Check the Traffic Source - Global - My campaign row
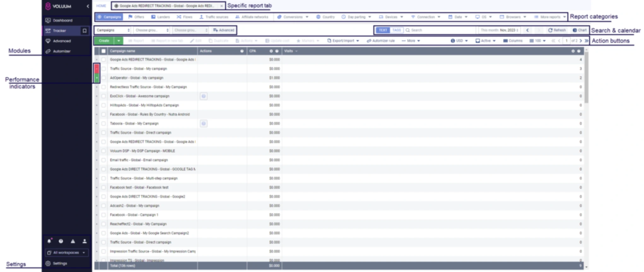Viewport: 644px width, 272px height. click(103, 69)
